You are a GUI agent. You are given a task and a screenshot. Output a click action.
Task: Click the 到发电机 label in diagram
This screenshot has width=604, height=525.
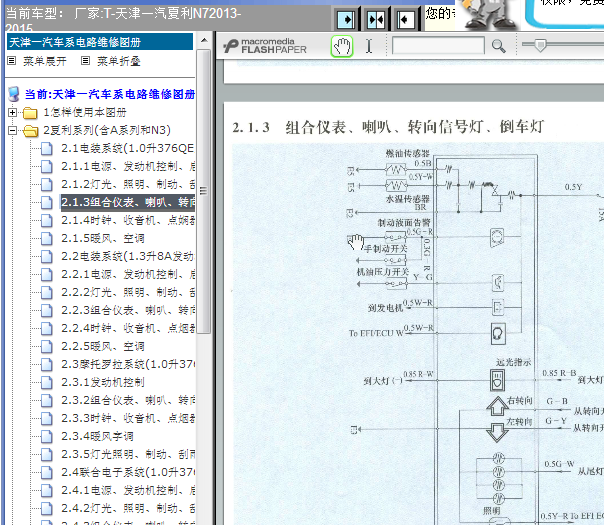point(385,308)
